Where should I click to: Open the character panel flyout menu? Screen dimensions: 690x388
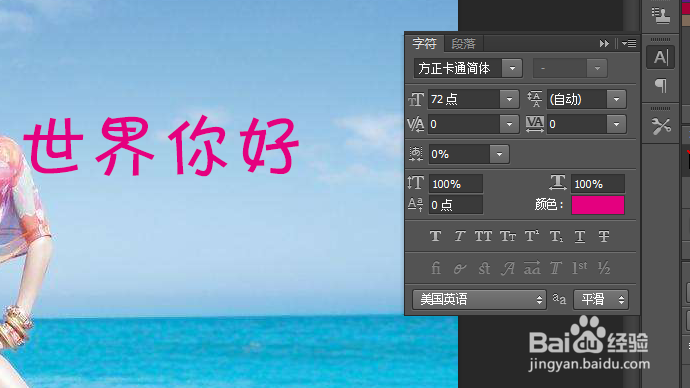tap(629, 44)
